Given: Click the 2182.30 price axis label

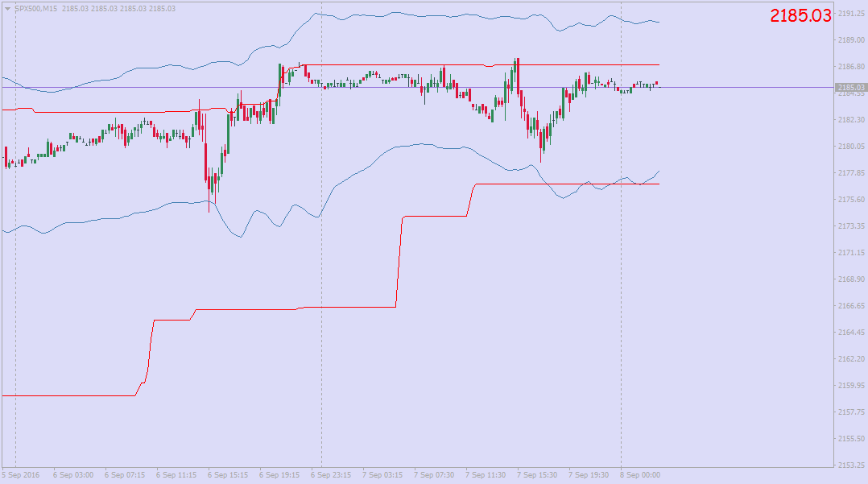Looking at the screenshot, I should click(851, 120).
